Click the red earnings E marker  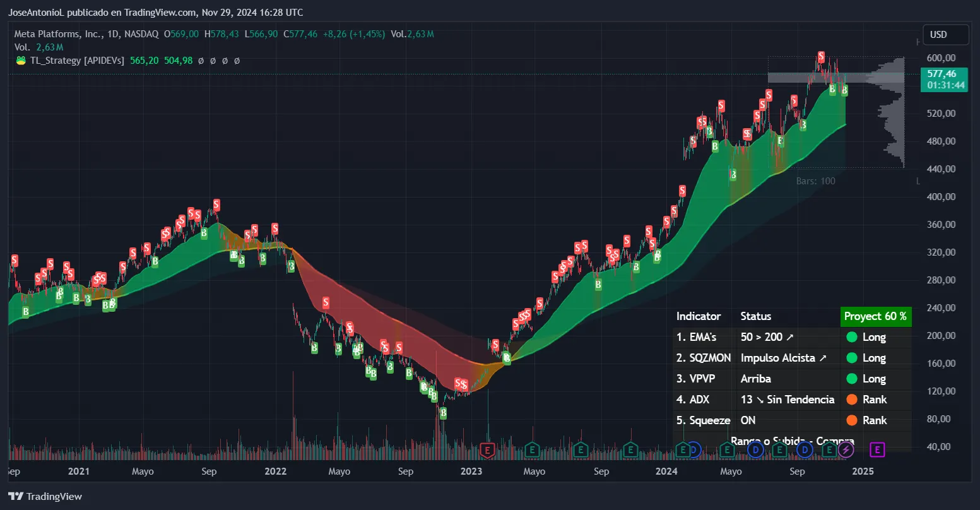(x=487, y=449)
